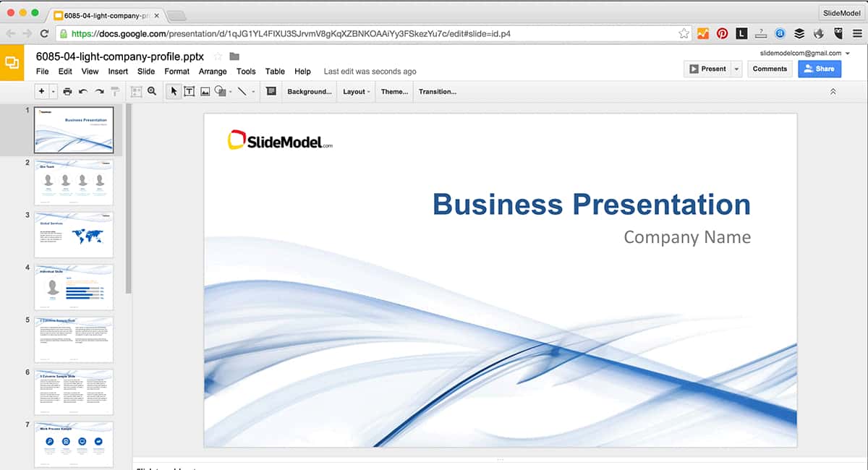Viewport: 868px width, 470px height.
Task: Select the Paint format roller tool
Action: [x=114, y=92]
